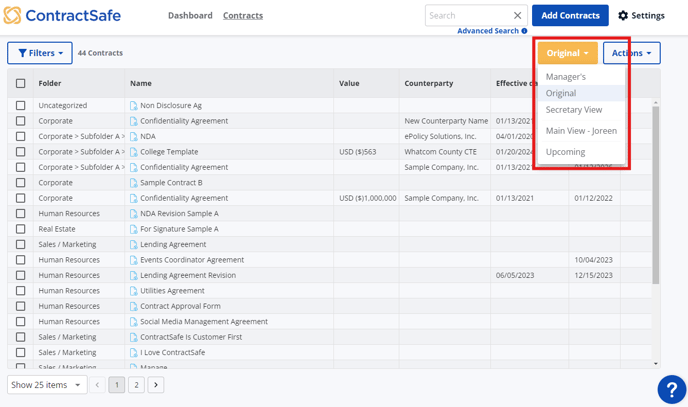
Task: Go to next page arrow
Action: (156, 385)
